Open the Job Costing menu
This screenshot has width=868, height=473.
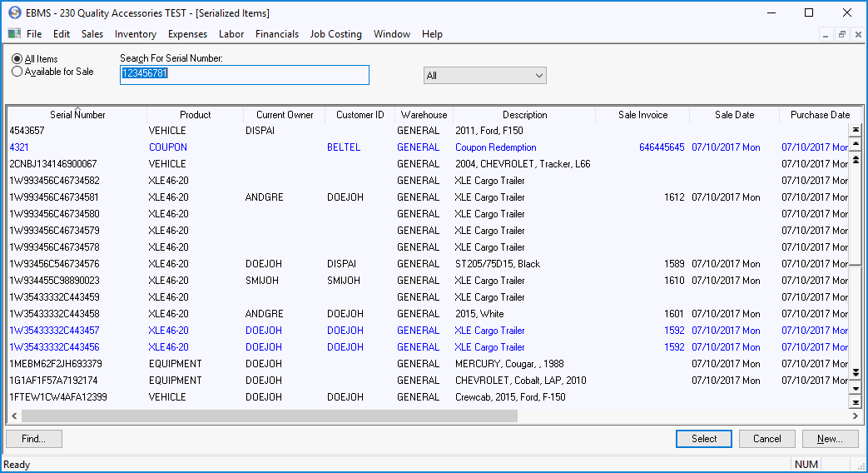coord(336,34)
